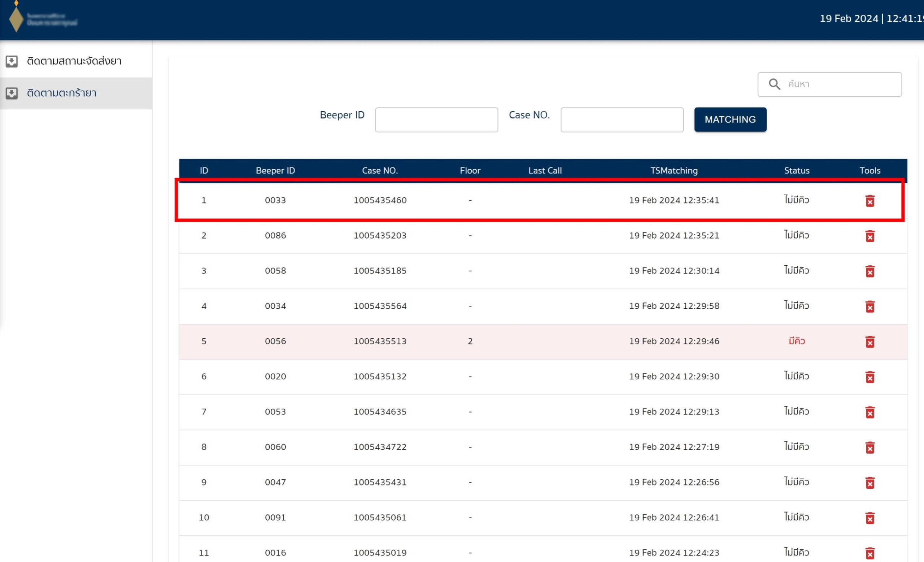This screenshot has height=562, width=924.
Task: Delete row with Beeper ID 0047
Action: click(869, 483)
